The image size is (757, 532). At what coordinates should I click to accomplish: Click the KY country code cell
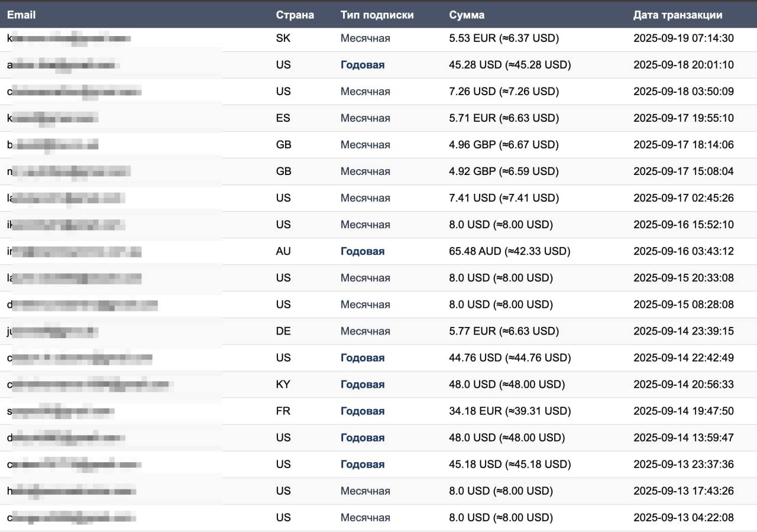(x=283, y=384)
